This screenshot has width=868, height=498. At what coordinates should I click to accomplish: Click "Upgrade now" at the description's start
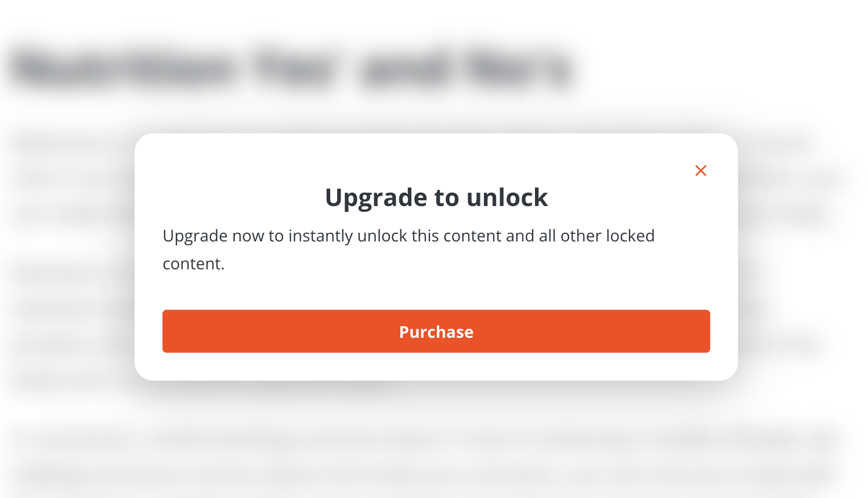(213, 236)
